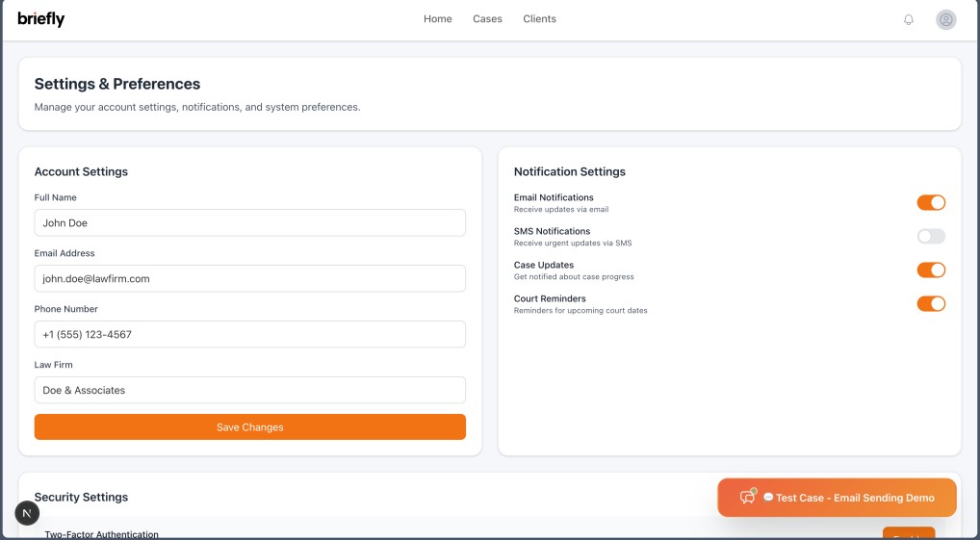980x540 pixels.
Task: Click 'Reminders for upcoming court dates' text
Action: point(580,311)
